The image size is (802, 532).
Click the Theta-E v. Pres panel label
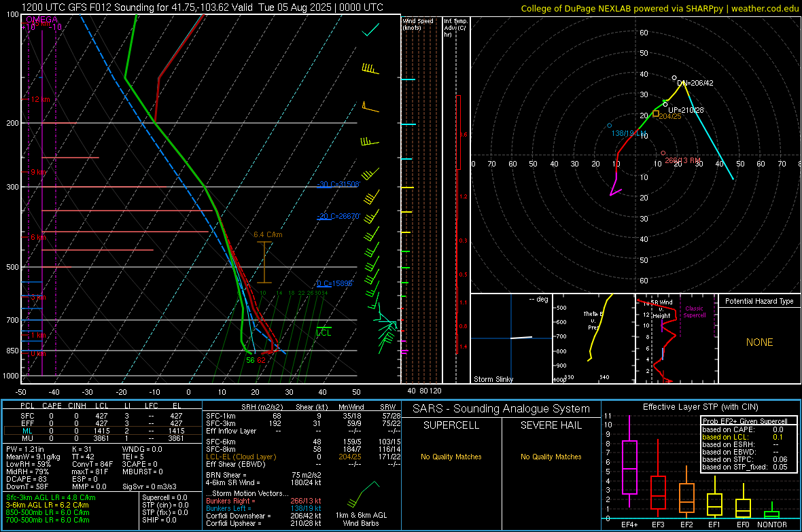pos(593,321)
